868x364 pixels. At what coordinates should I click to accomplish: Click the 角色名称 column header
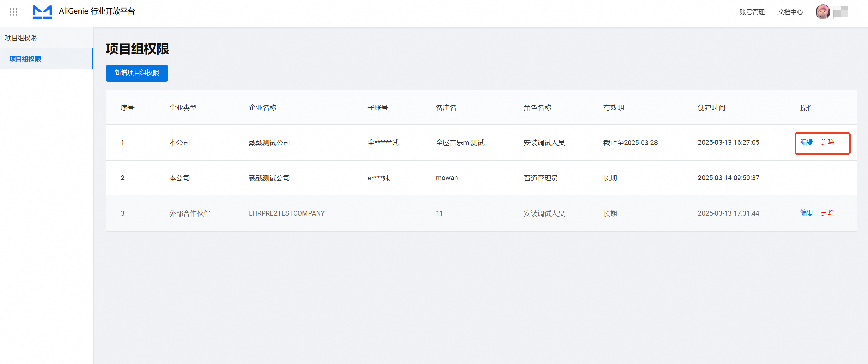coord(537,108)
